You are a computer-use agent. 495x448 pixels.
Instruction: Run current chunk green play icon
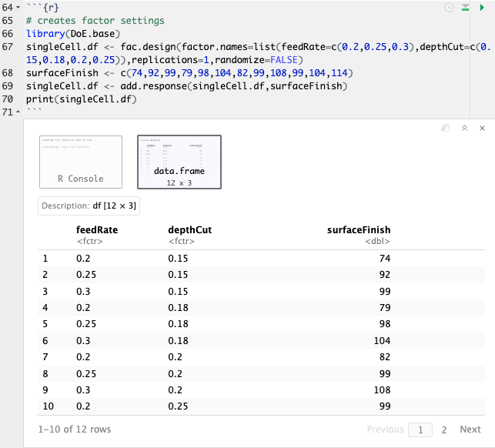point(482,7)
